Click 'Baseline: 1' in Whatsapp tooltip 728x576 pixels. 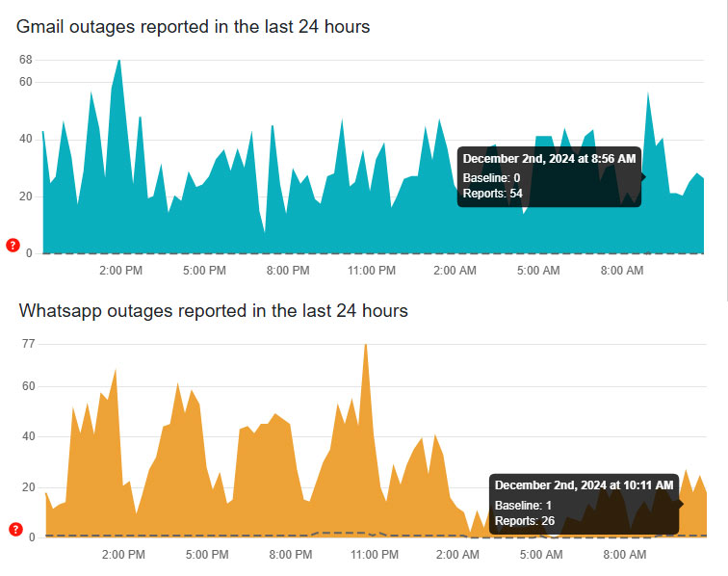[x=523, y=506]
